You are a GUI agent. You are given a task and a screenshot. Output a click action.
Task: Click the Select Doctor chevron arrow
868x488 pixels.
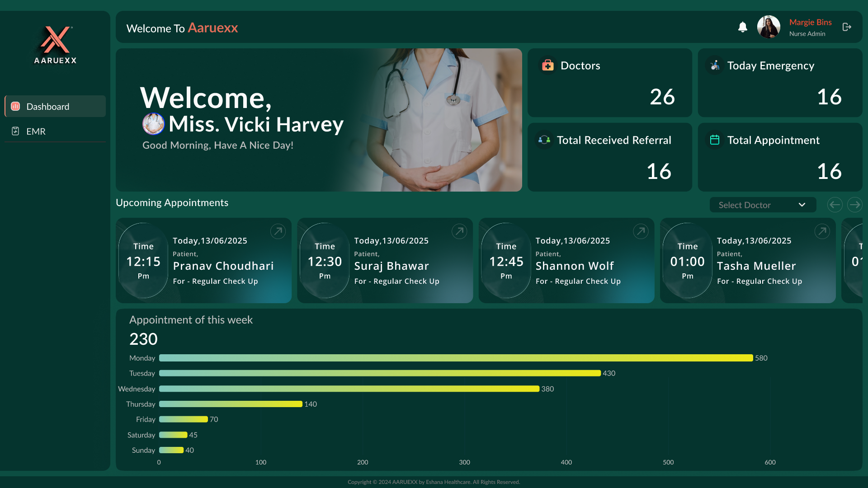(x=802, y=205)
